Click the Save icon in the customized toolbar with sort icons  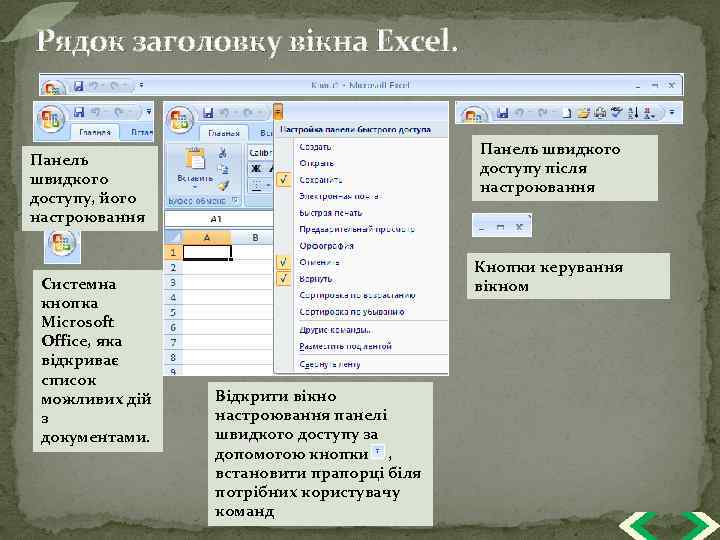(503, 113)
